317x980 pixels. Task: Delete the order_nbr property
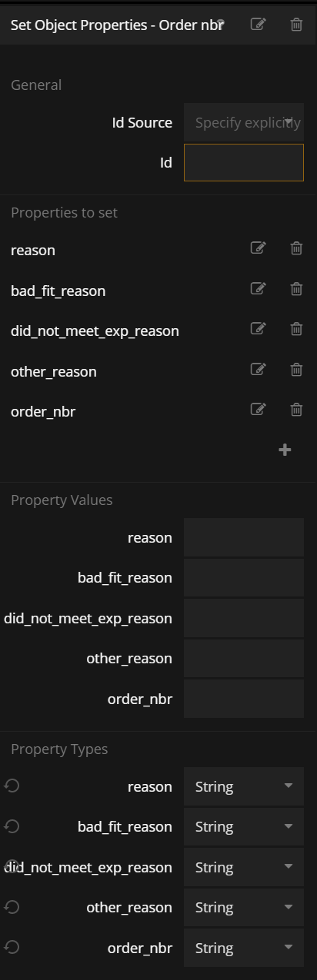pos(296,410)
